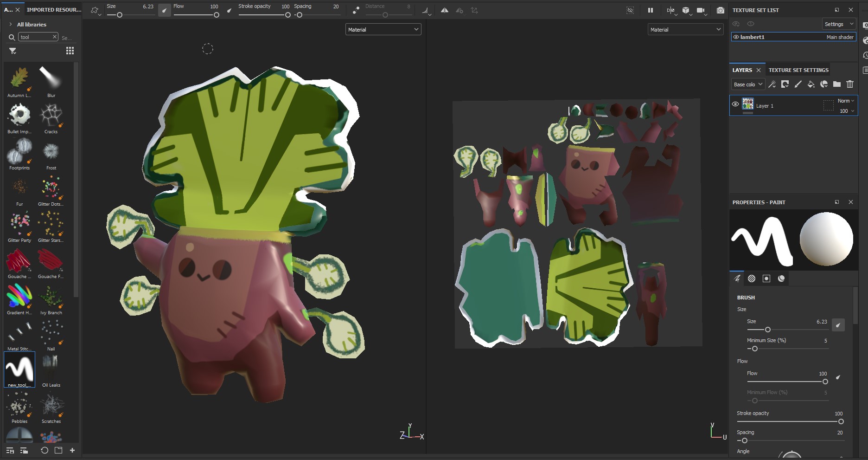868x460 pixels.
Task: Select the Gouache brush thumbnail
Action: click(x=19, y=261)
